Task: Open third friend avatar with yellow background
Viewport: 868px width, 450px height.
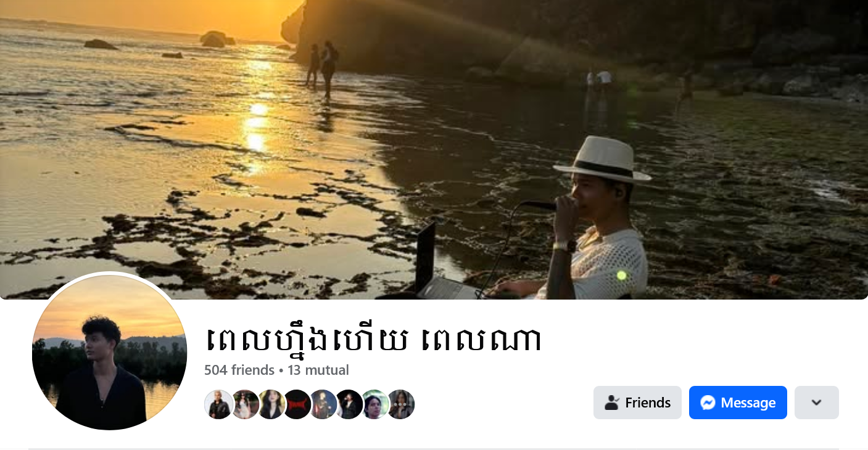Action: (271, 404)
